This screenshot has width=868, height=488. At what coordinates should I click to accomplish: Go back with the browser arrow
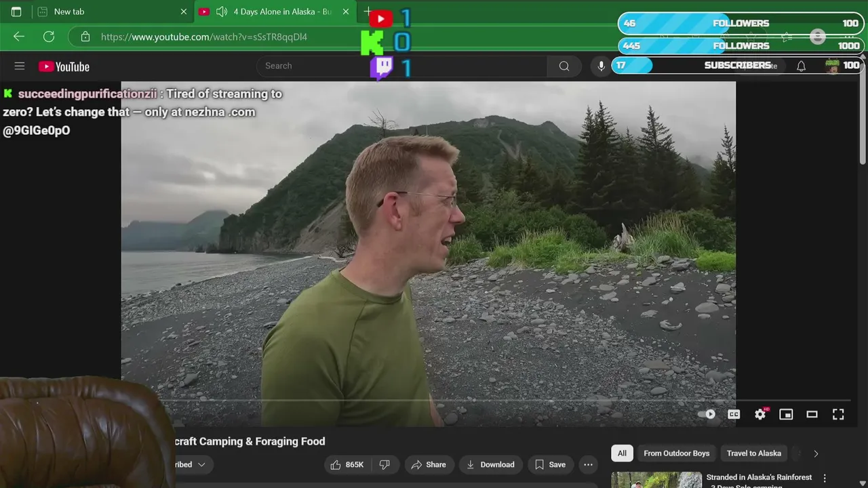(x=19, y=37)
